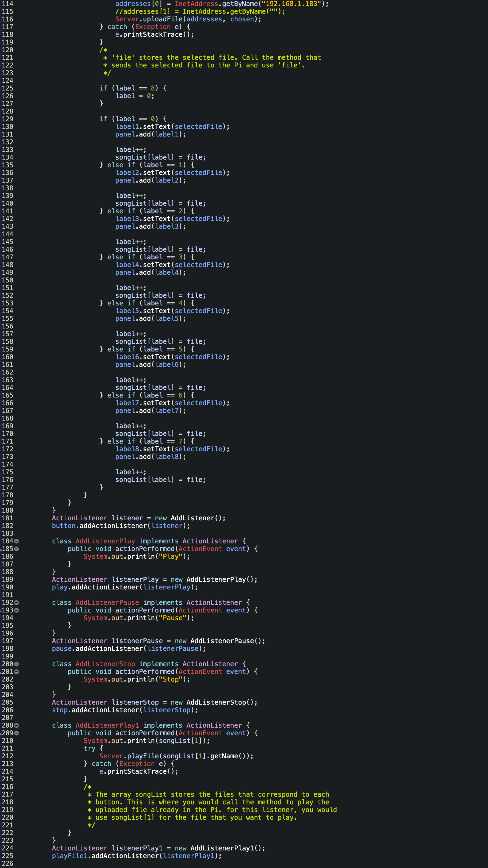488x868 pixels.
Task: Click the panel.add(label2) statement
Action: (151, 180)
